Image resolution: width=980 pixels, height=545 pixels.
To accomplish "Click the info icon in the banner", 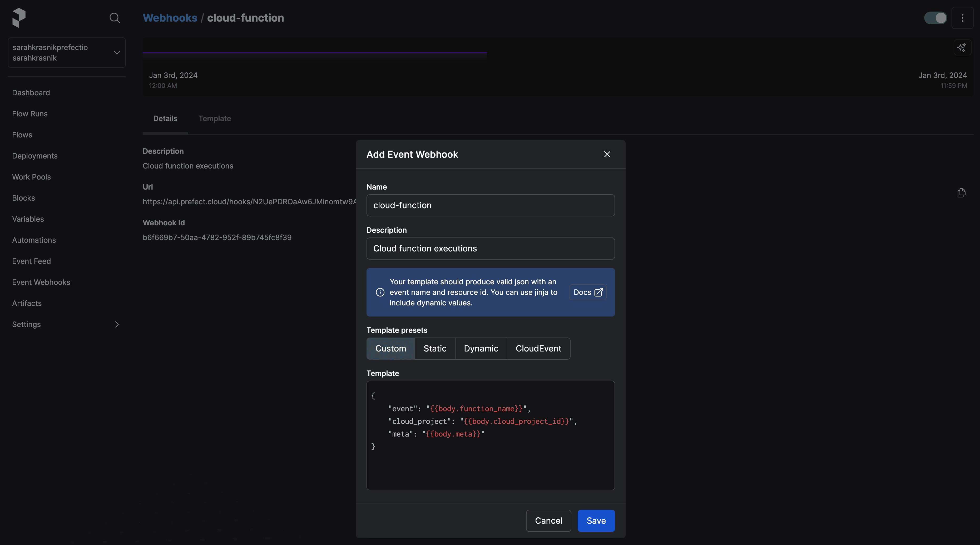I will tap(380, 292).
